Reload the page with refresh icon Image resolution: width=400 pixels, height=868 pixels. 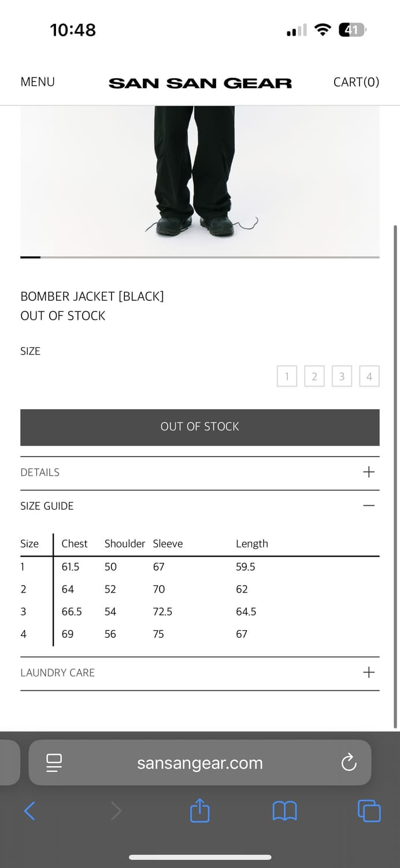point(349,763)
